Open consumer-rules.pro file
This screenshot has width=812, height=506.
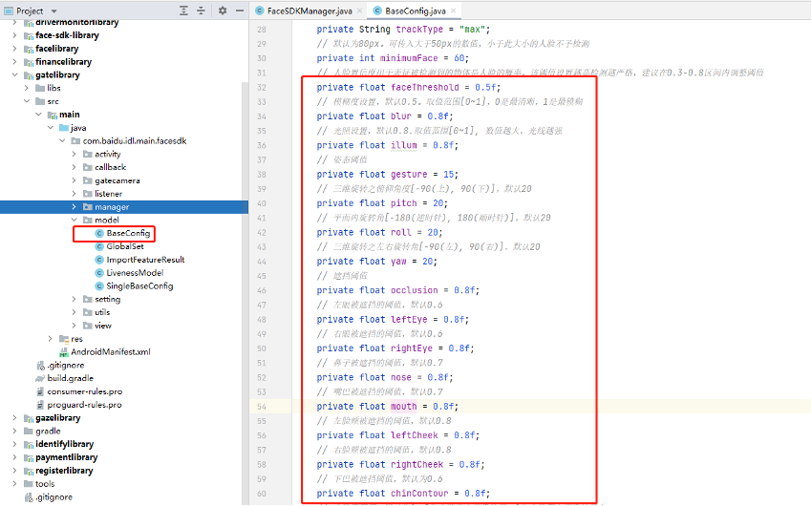tap(84, 391)
